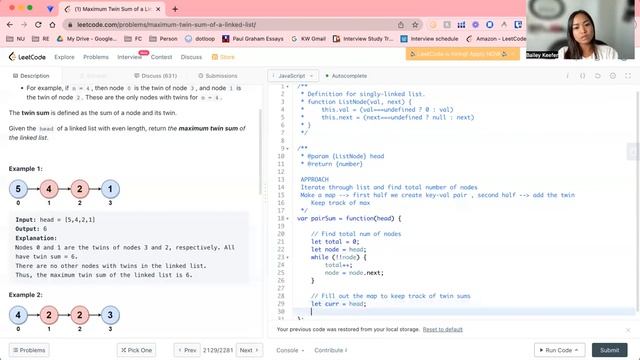Open the Interview Study bookmark
Screen dimensions: 640x360
pyautogui.click(x=363, y=39)
